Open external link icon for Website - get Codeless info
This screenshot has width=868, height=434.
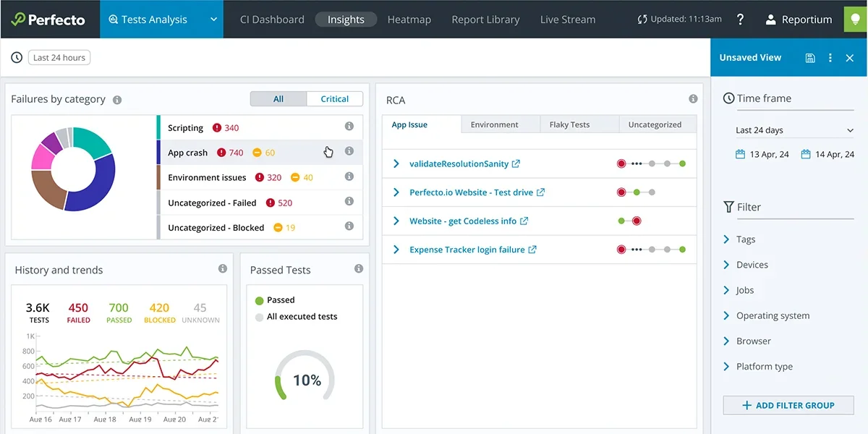(524, 221)
